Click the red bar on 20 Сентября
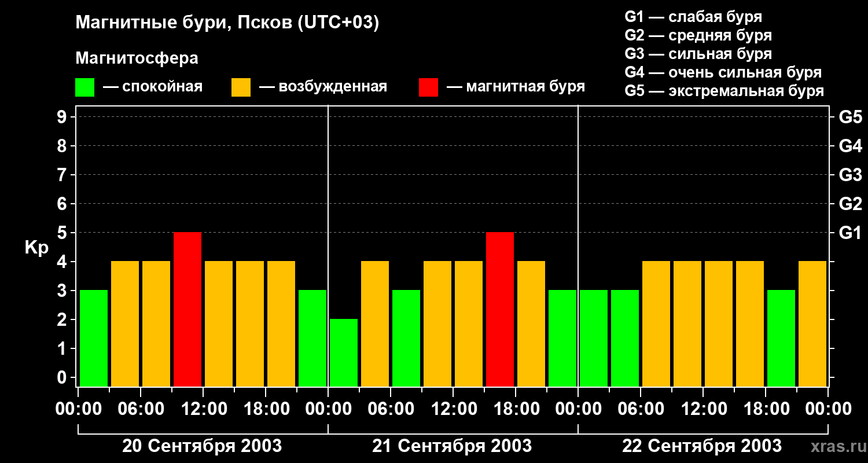 tap(187, 309)
